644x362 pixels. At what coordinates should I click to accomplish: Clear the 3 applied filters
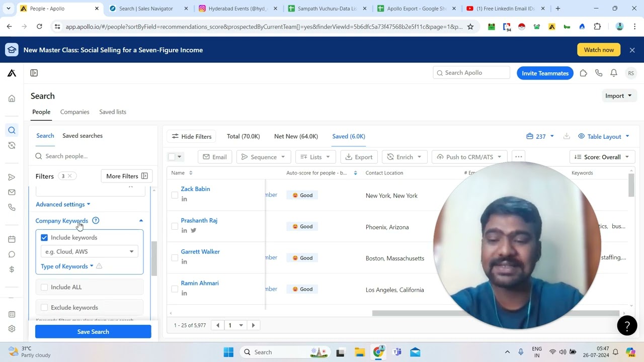point(70,176)
